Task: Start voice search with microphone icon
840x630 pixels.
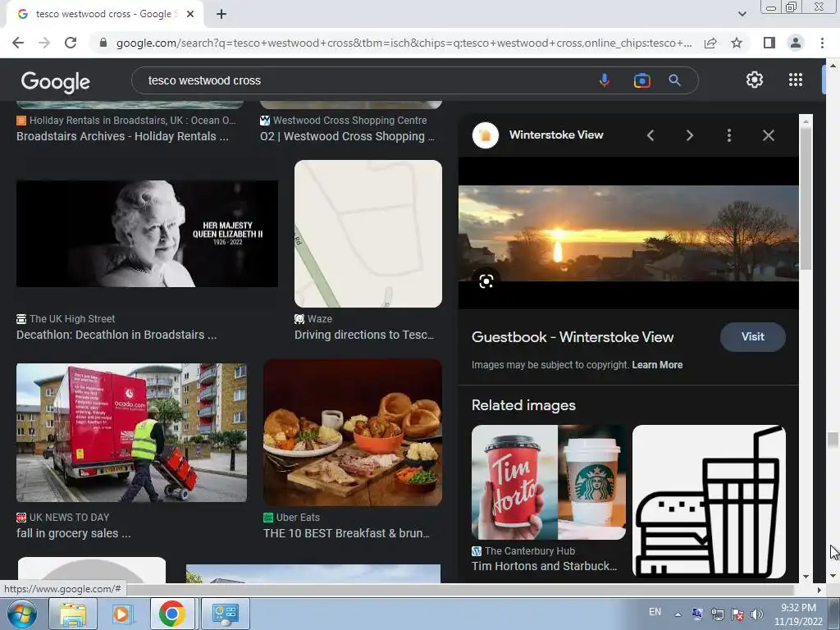Action: [605, 80]
